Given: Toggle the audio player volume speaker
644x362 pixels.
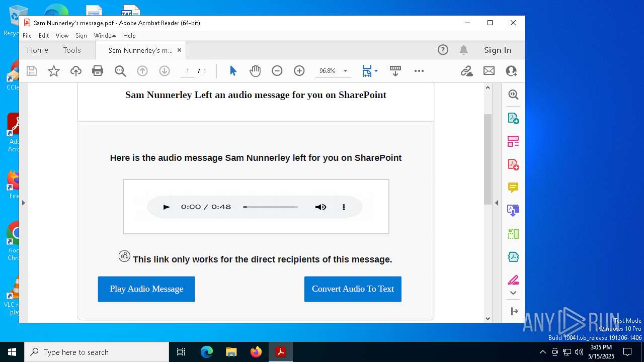Looking at the screenshot, I should [x=320, y=207].
